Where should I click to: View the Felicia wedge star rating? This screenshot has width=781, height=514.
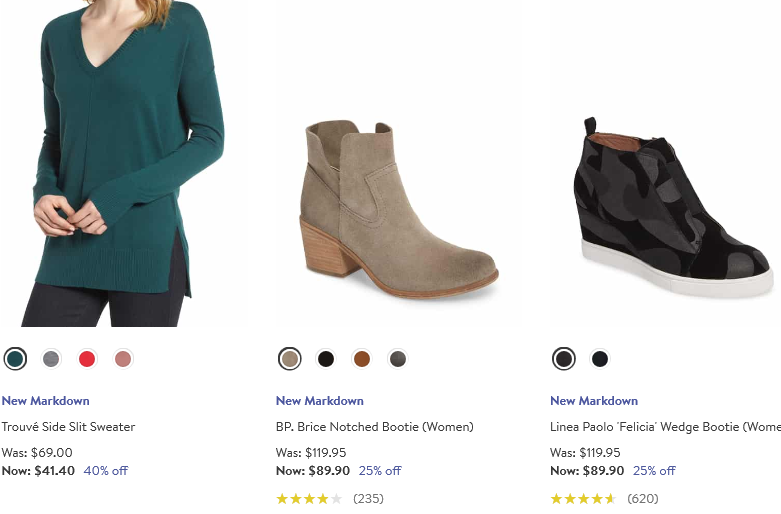(583, 498)
